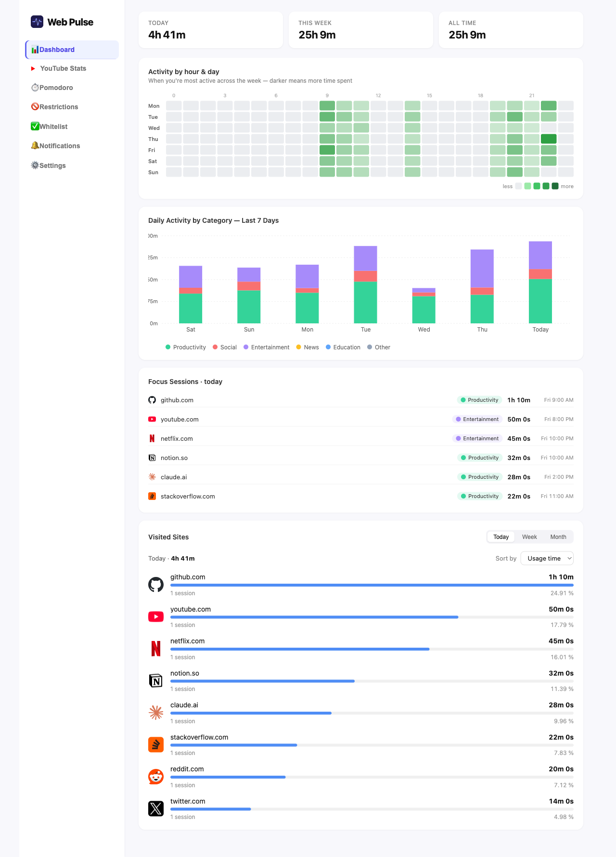This screenshot has width=616, height=857.
Task: Click large Stack Overflow icon in Visited Sites
Action: click(x=156, y=745)
